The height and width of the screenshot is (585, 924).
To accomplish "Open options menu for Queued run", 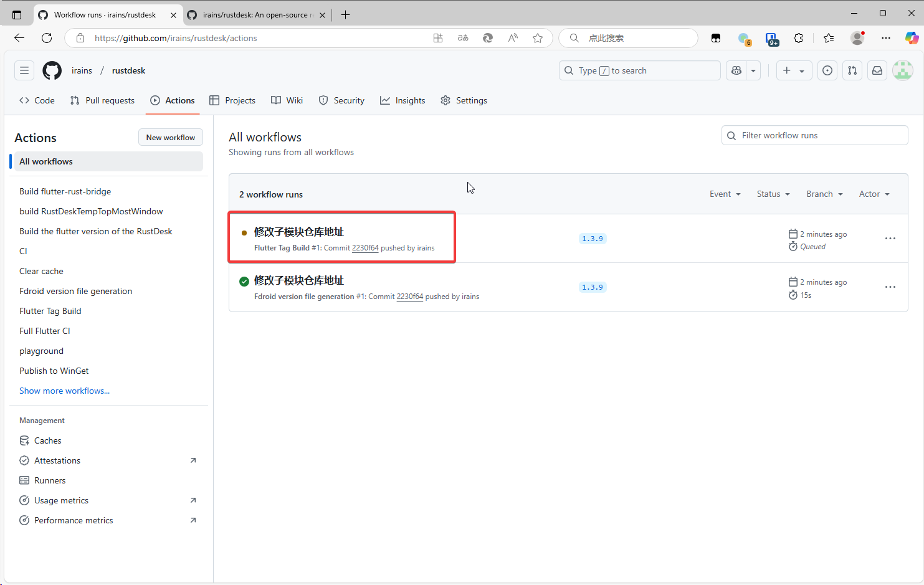I will (890, 239).
